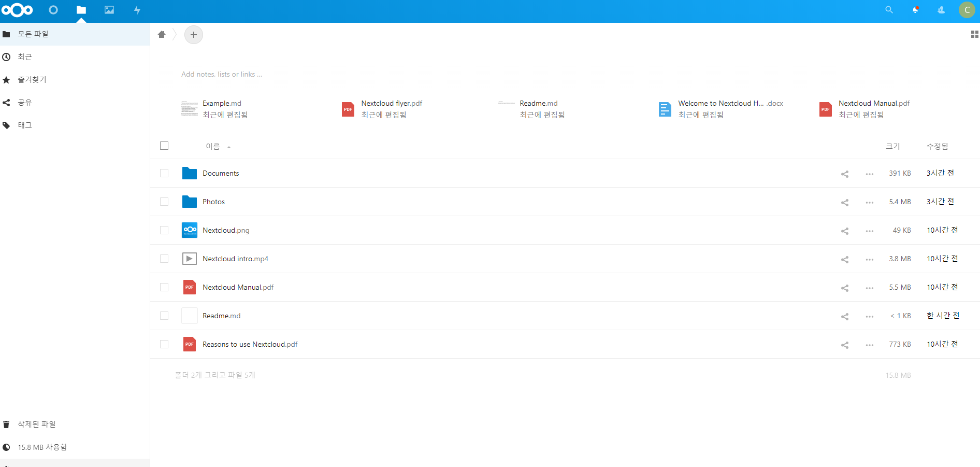Select Reasons to use Nextcloud.pdf checkbox

[x=164, y=344]
